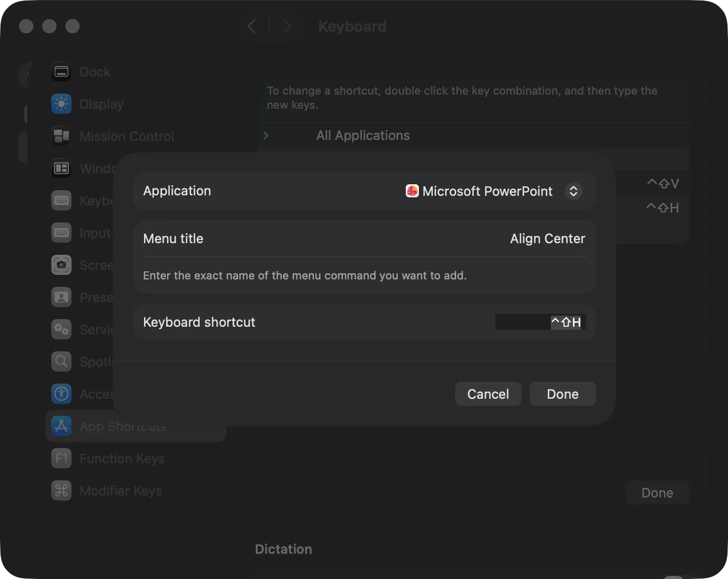Viewport: 728px width, 579px height.
Task: Navigate back with the left chevron
Action: (252, 27)
